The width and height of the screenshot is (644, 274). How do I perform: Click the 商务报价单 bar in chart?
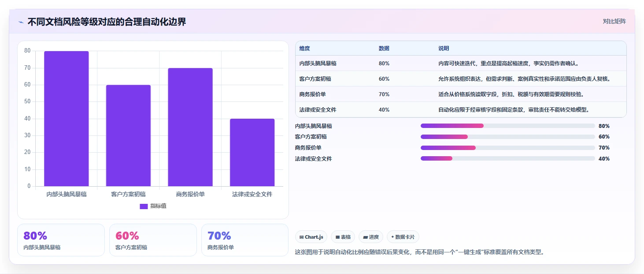tap(190, 127)
